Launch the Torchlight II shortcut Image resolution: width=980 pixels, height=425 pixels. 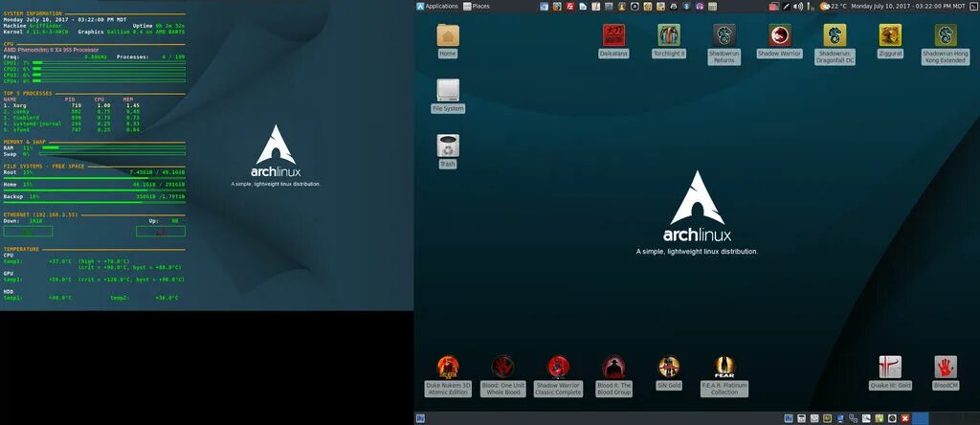click(x=669, y=36)
